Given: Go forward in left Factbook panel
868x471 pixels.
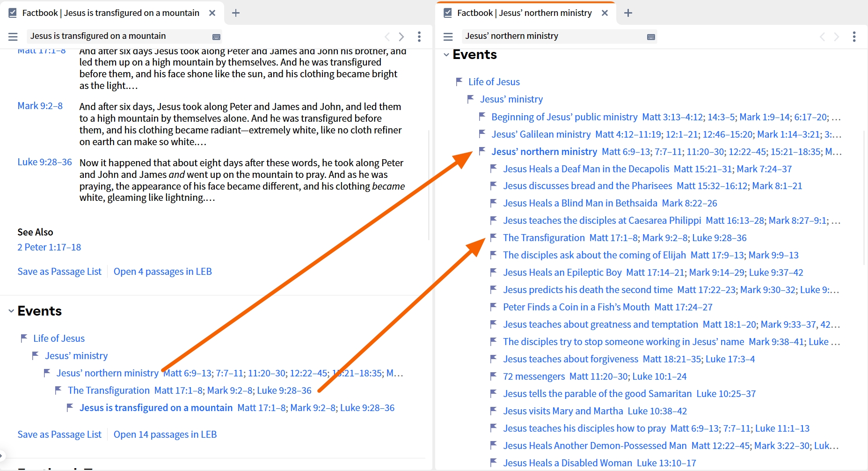Looking at the screenshot, I should (401, 37).
